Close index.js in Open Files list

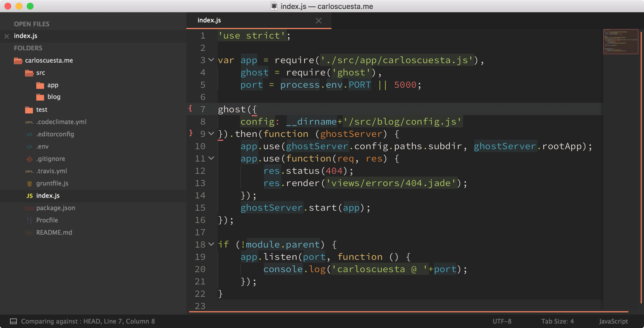7,36
